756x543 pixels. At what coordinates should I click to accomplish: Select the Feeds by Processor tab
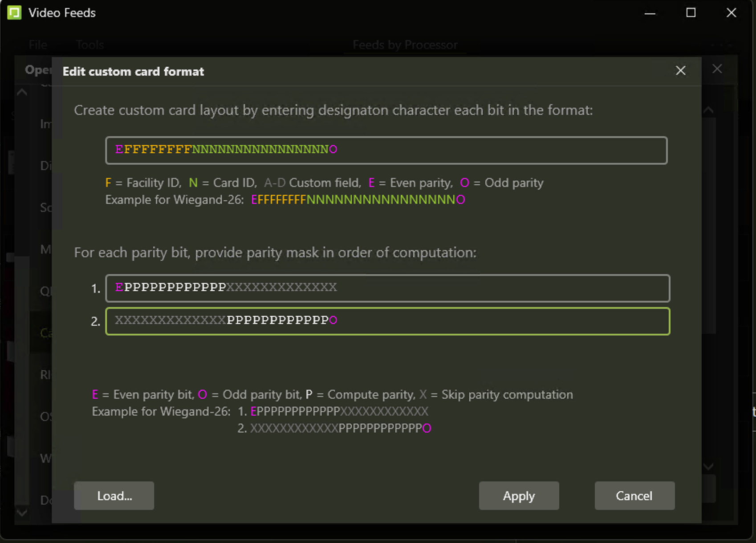405,45
